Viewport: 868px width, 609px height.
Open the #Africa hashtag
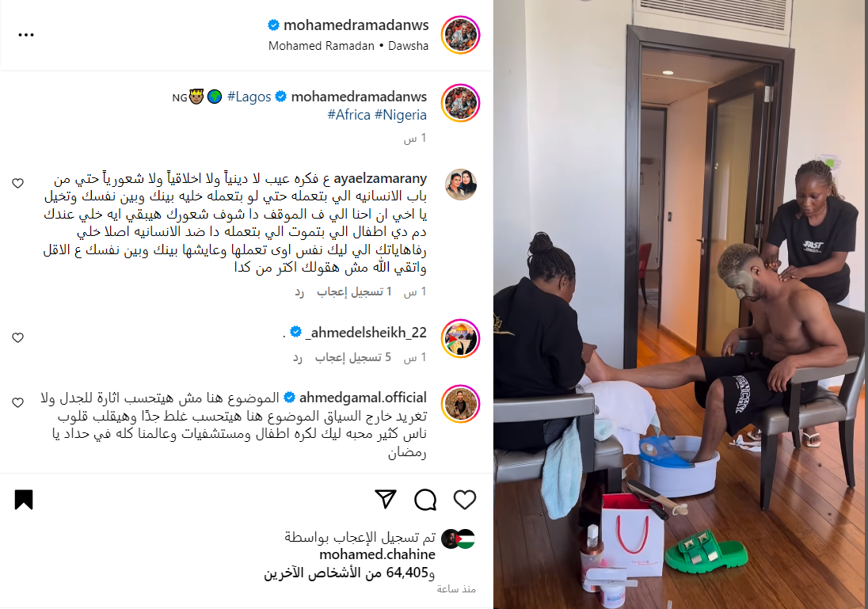pos(348,115)
